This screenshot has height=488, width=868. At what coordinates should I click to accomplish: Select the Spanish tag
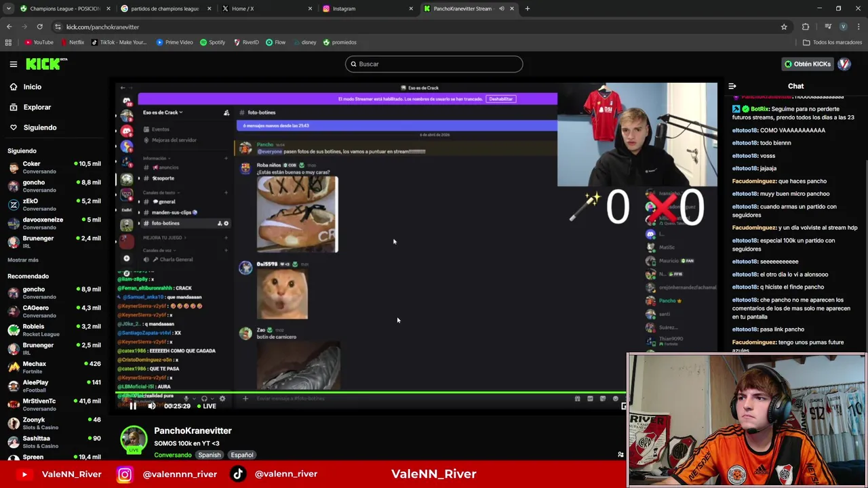210,455
